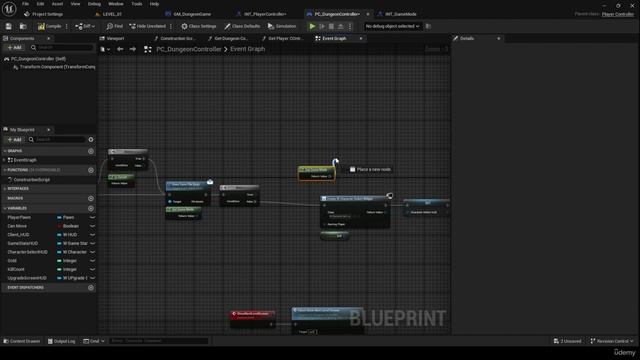Click the Eject button in play controls
Viewport: 640px width, 360px height.
[x=341, y=26]
